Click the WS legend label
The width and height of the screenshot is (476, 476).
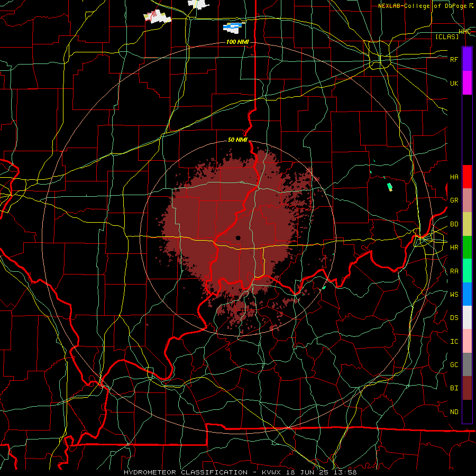point(454,295)
